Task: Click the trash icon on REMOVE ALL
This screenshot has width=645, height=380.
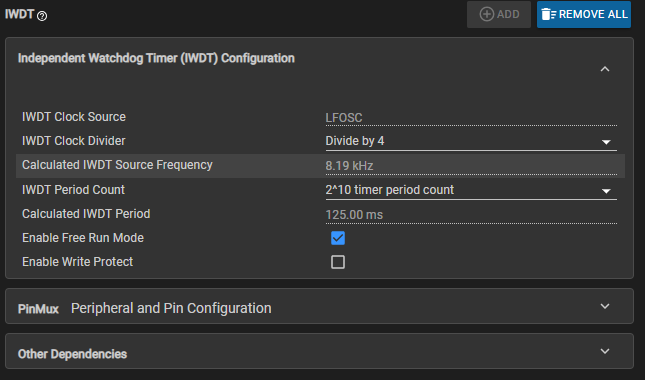Action: point(549,14)
